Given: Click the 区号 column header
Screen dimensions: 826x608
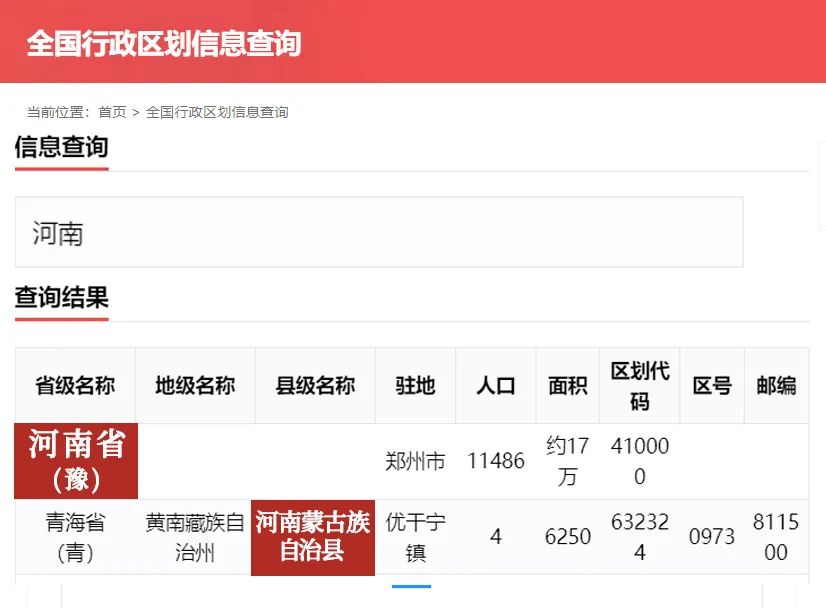Looking at the screenshot, I should tap(712, 386).
